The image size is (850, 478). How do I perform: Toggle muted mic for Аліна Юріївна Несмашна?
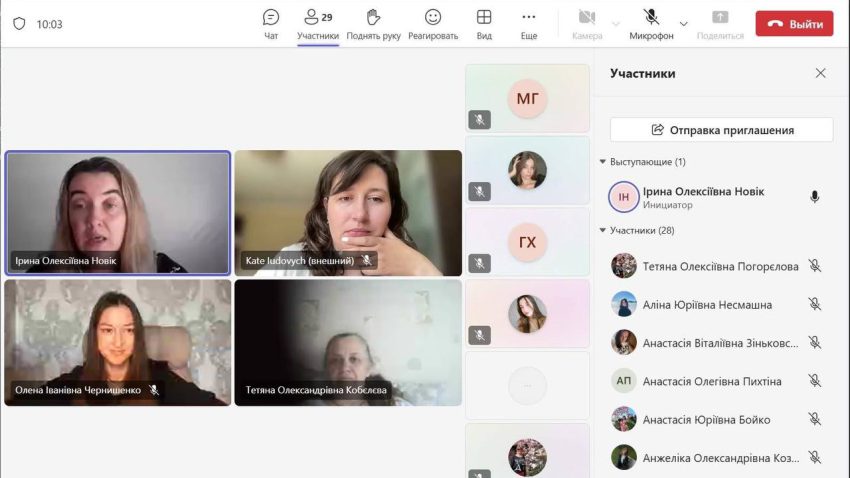[x=814, y=304]
